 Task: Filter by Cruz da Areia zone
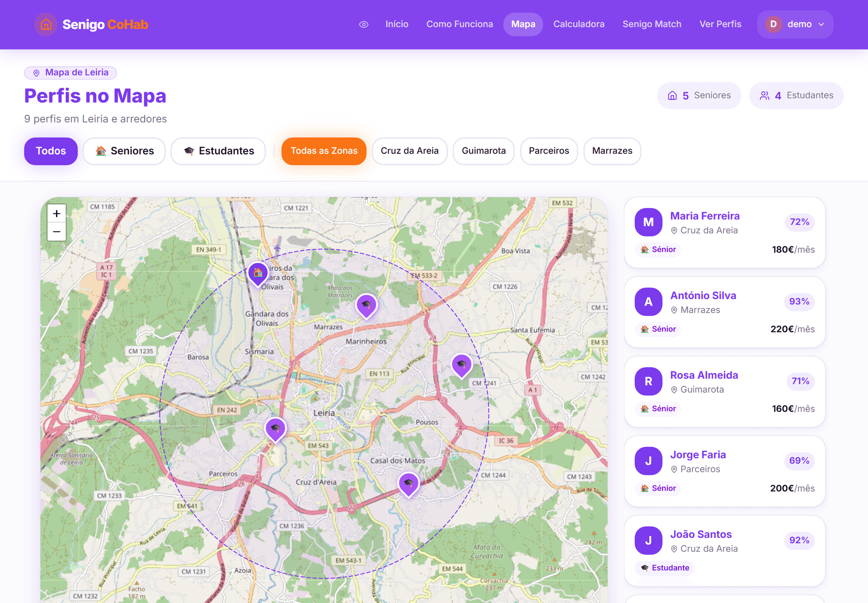(x=409, y=151)
